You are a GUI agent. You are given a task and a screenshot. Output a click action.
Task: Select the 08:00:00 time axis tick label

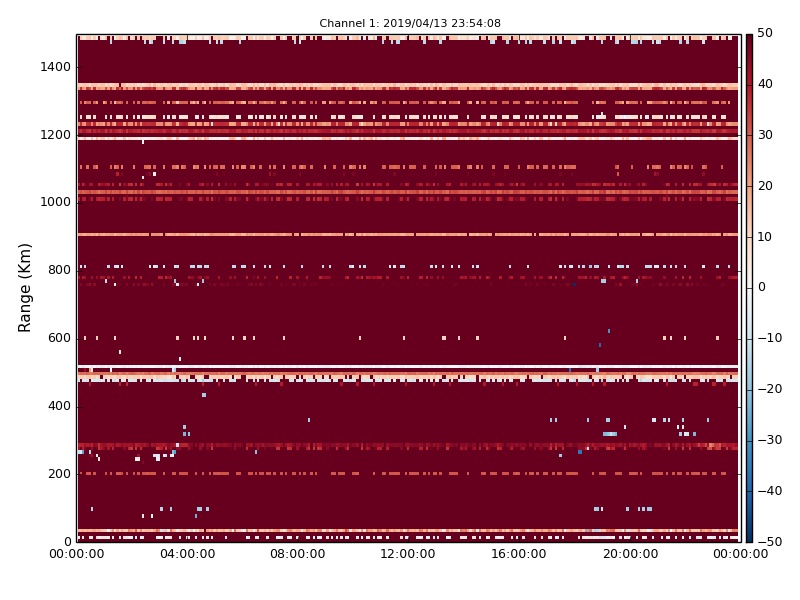point(298,555)
